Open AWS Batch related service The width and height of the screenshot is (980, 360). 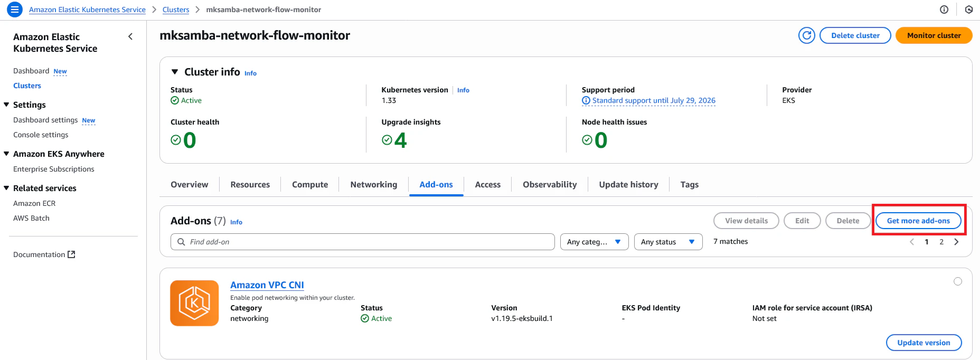pyautogui.click(x=31, y=218)
